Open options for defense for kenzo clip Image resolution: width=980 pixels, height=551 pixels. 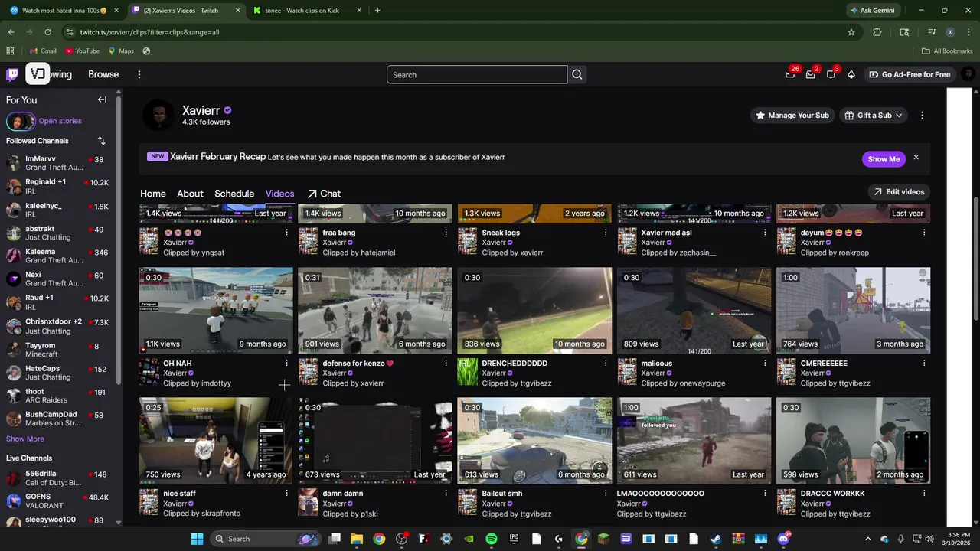(446, 364)
